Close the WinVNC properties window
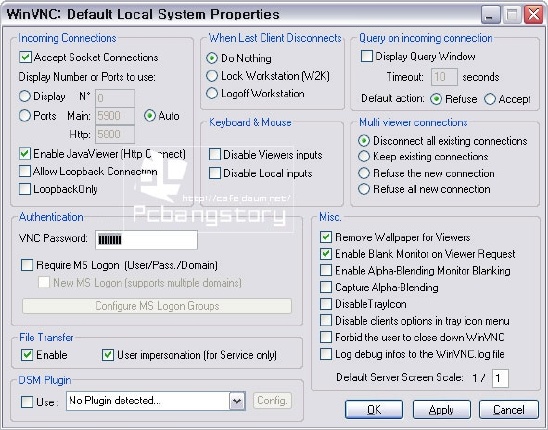The width and height of the screenshot is (548, 430). point(534,15)
